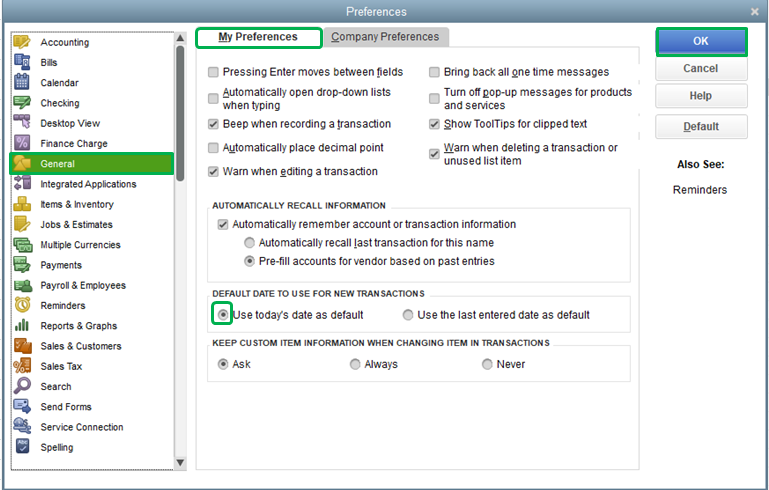Confirm preferences with the OK button
The image size is (769, 490).
701,42
